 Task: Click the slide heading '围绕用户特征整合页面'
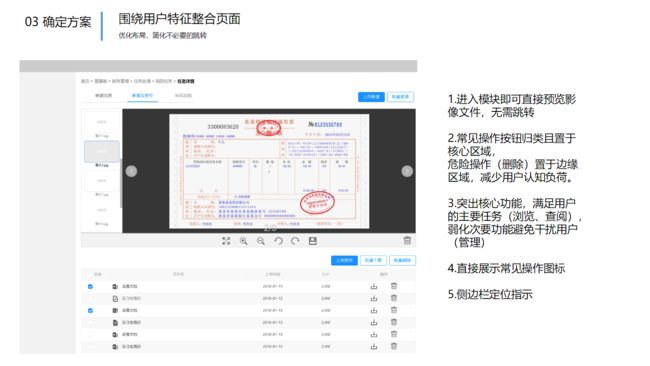[179, 19]
